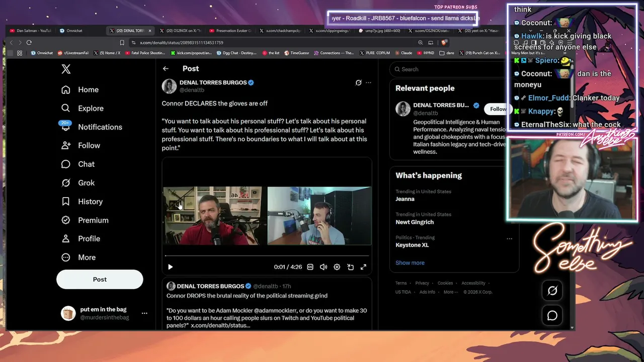Open account options next to murdersinthebag
644x362 pixels.
144,313
